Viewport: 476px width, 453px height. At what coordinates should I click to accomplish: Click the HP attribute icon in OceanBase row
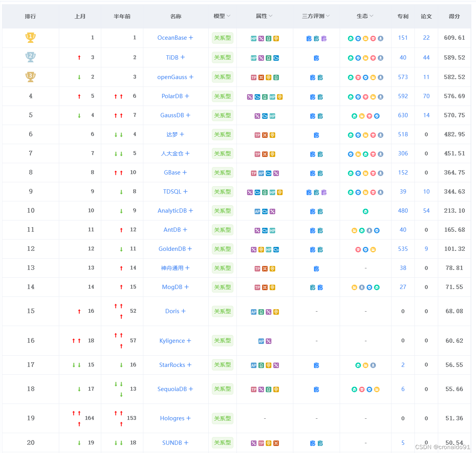tap(254, 39)
